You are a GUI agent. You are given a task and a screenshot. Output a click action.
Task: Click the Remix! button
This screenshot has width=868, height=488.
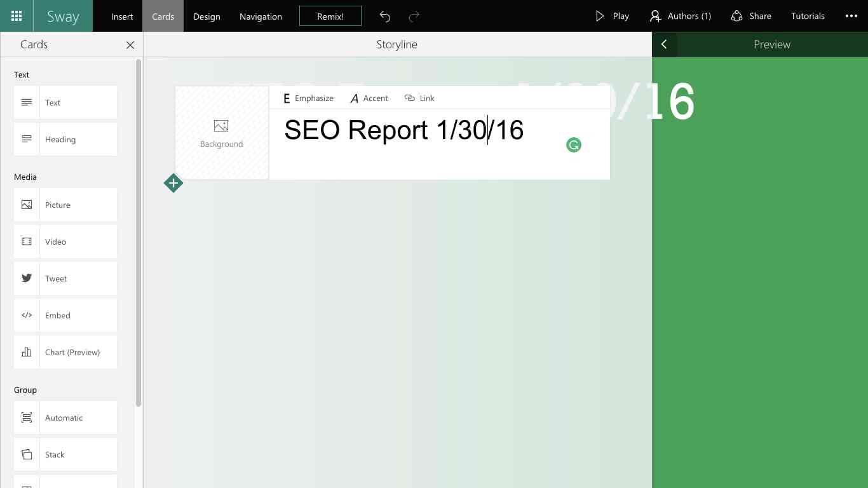pyautogui.click(x=330, y=16)
